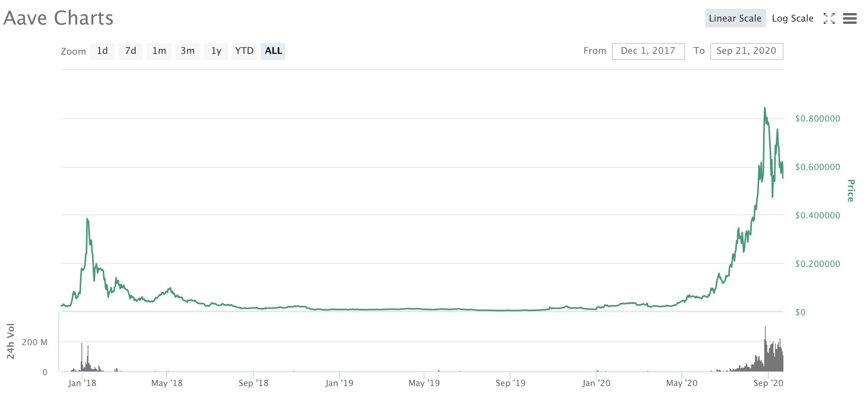Set zoom range to 1d
The image size is (868, 396).
(102, 51)
